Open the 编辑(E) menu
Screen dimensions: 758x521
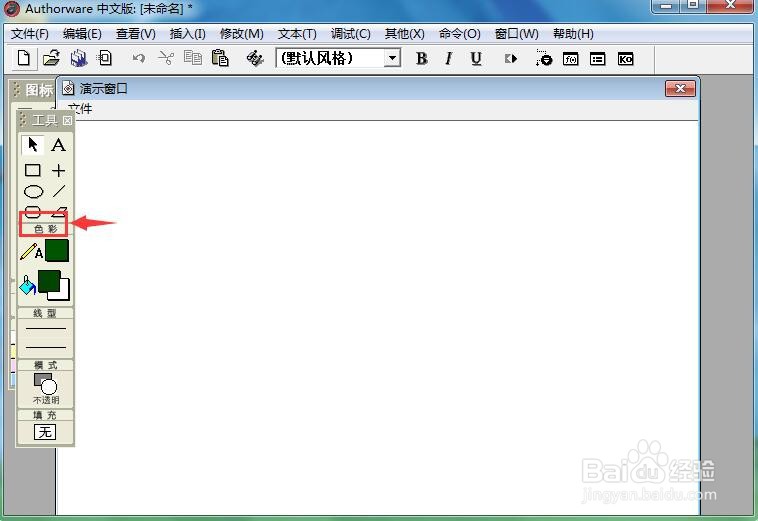point(82,34)
